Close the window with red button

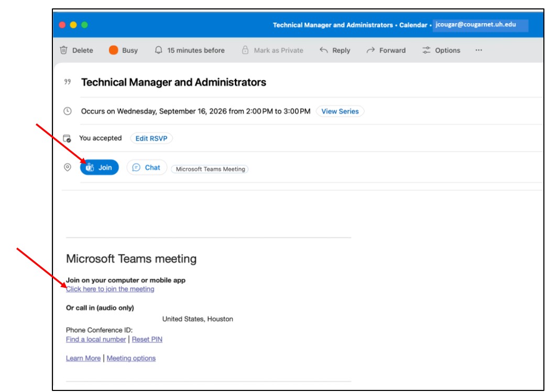pos(62,25)
